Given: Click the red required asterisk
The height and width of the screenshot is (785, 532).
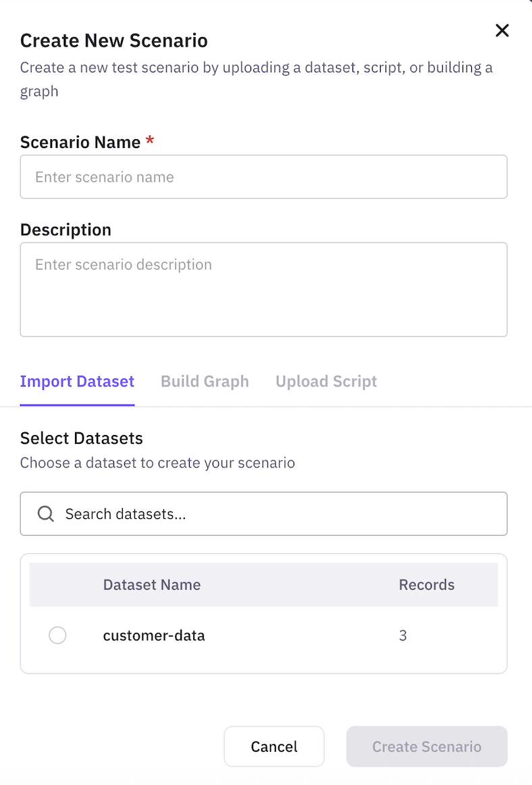Looking at the screenshot, I should (150, 141).
